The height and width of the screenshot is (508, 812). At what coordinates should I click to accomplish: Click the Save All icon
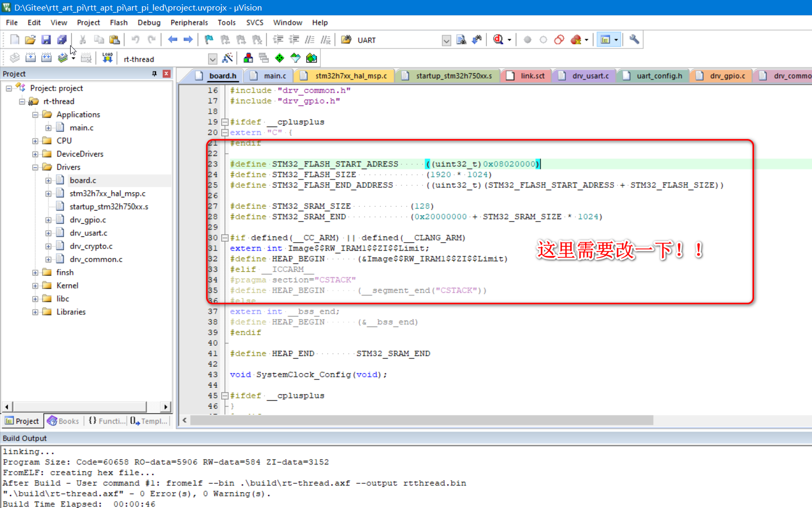click(x=62, y=40)
